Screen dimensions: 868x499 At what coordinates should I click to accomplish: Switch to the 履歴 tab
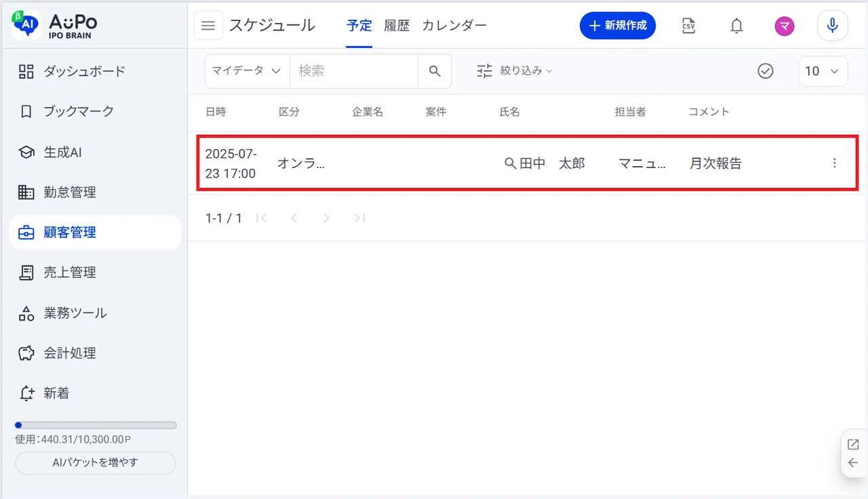(397, 26)
